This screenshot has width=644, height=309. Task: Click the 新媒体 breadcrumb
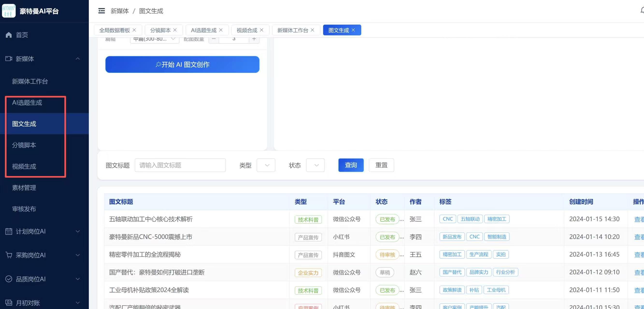tap(120, 11)
